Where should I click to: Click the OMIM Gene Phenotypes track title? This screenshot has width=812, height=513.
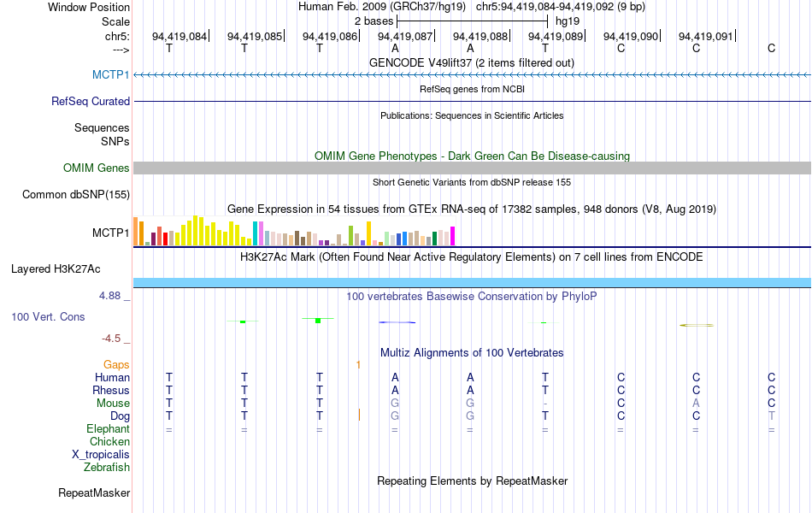473,156
